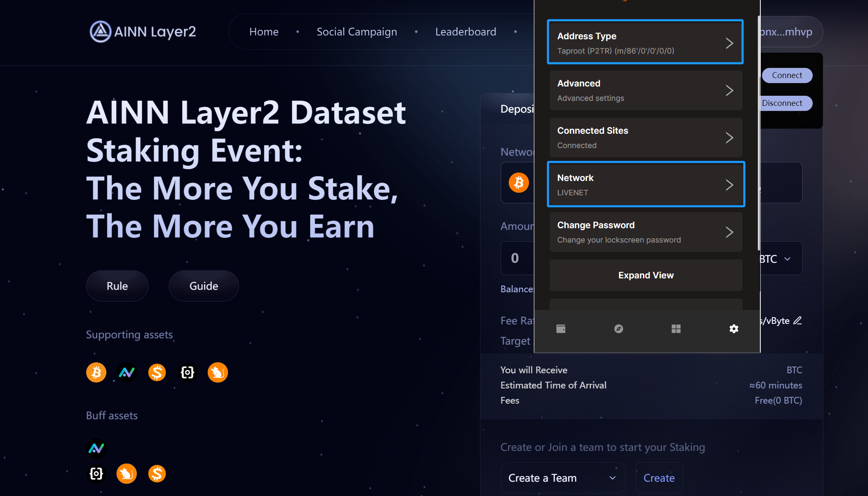The image size is (868, 496).
Task: Click the rat token under Buff assets
Action: point(127,474)
